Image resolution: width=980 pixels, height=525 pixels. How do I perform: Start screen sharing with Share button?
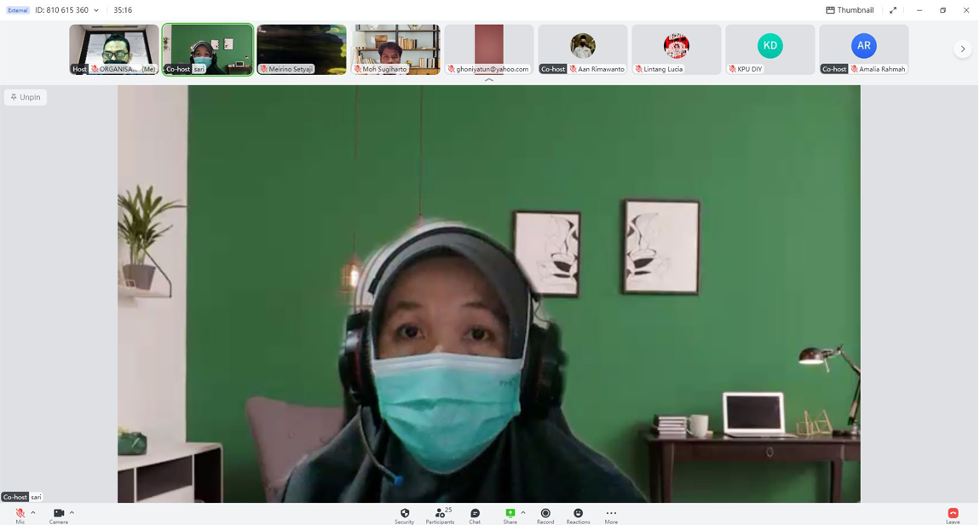510,514
